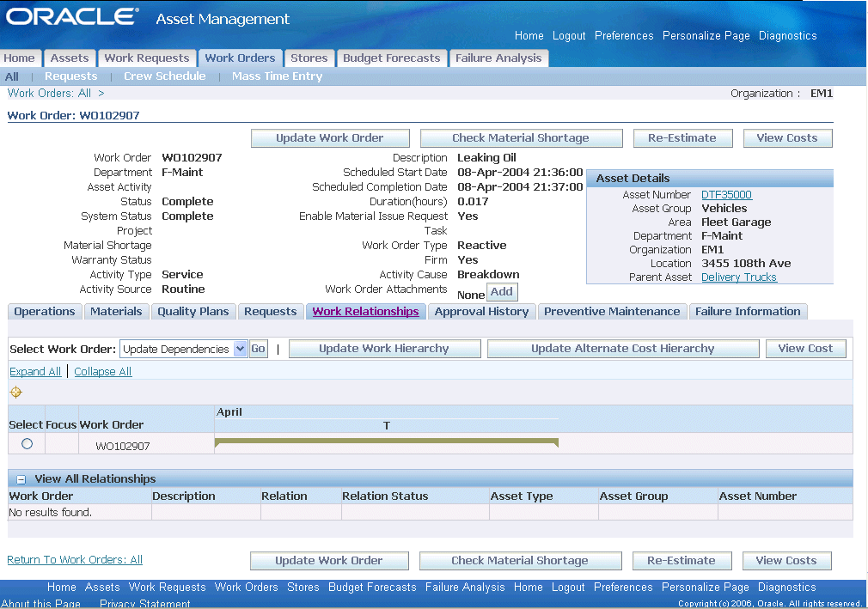Click the top View Costs button

tap(787, 138)
